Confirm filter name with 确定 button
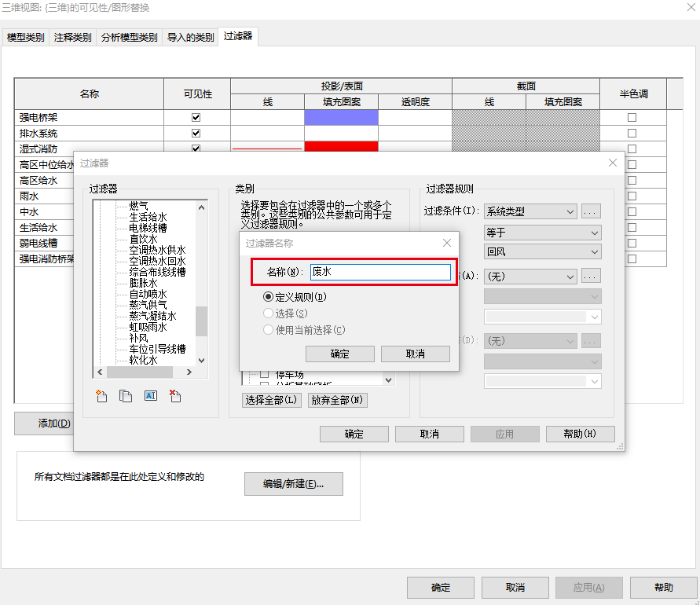 tap(339, 354)
